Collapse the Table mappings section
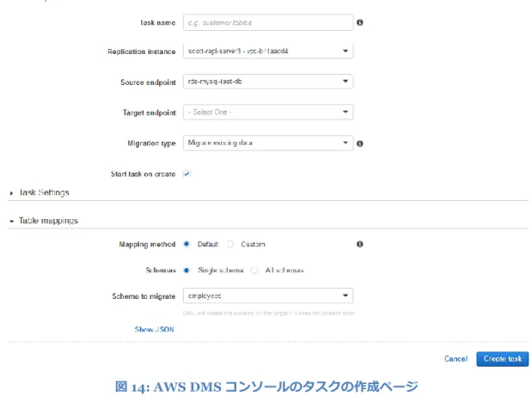 pos(11,221)
